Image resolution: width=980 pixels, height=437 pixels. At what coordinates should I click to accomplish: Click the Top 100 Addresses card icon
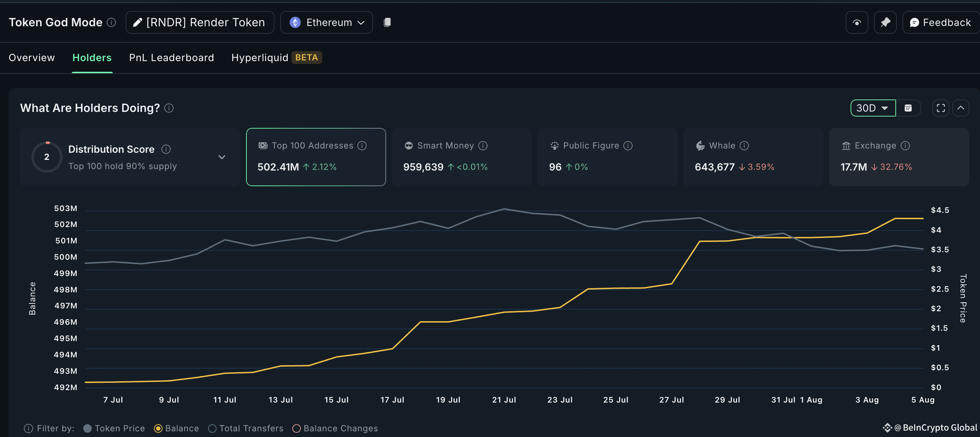pos(263,146)
